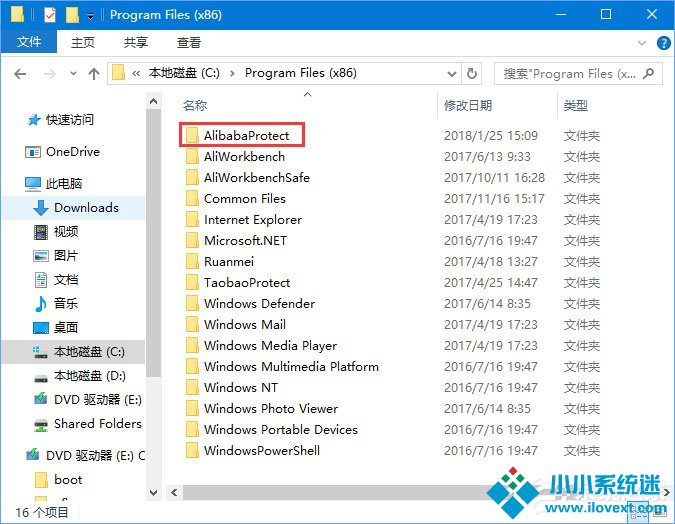Click the Common Files folder icon
675x524 pixels.
point(192,198)
